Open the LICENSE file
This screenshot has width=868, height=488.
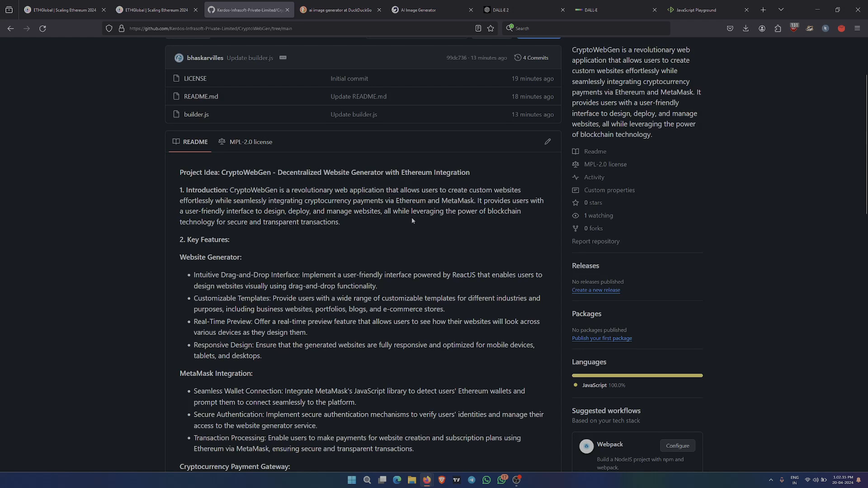click(195, 78)
